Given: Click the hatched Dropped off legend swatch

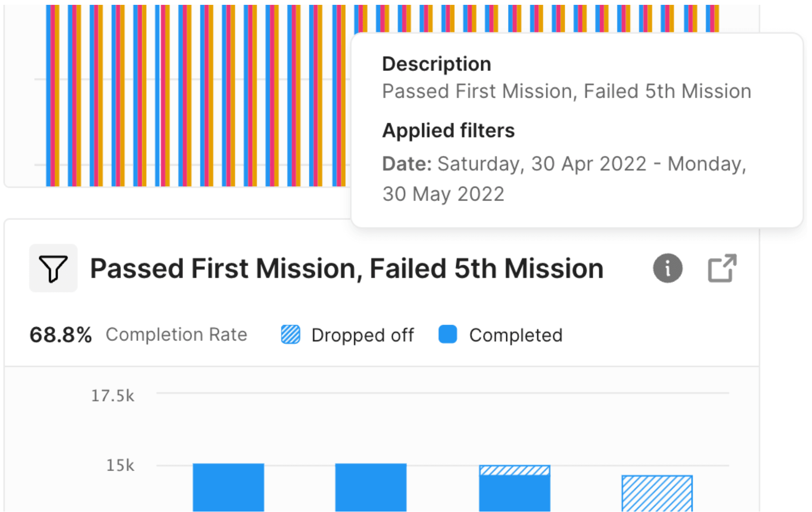Looking at the screenshot, I should coord(291,335).
